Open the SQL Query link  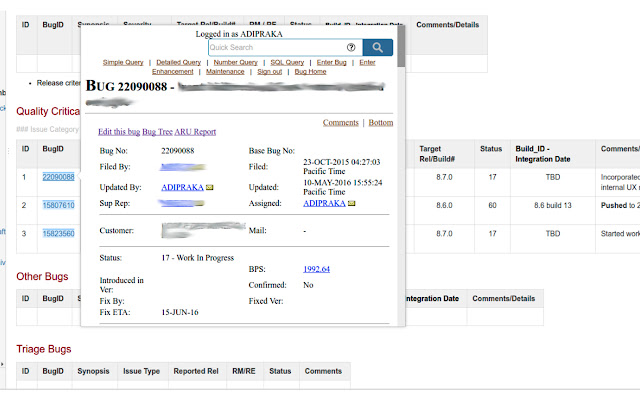[x=287, y=62]
